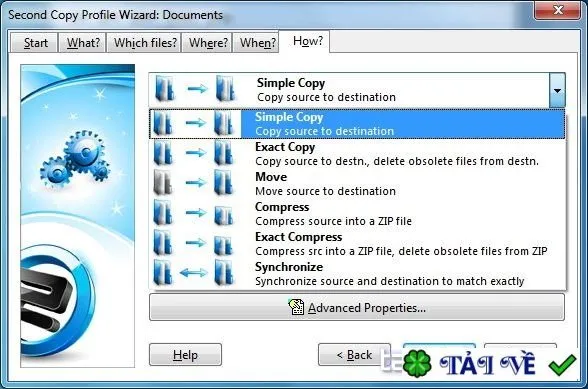588x389 pixels.
Task: Go to the Where? tab
Action: pyautogui.click(x=207, y=43)
